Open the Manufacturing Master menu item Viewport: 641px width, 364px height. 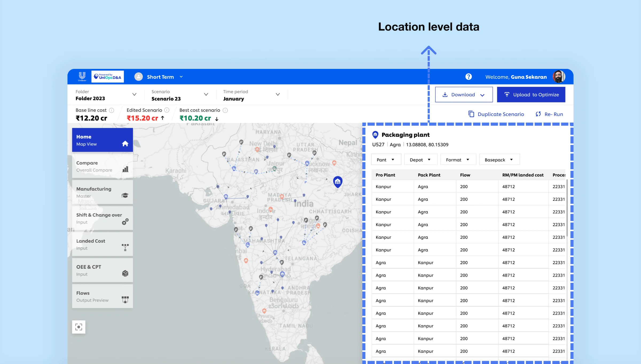tap(103, 192)
